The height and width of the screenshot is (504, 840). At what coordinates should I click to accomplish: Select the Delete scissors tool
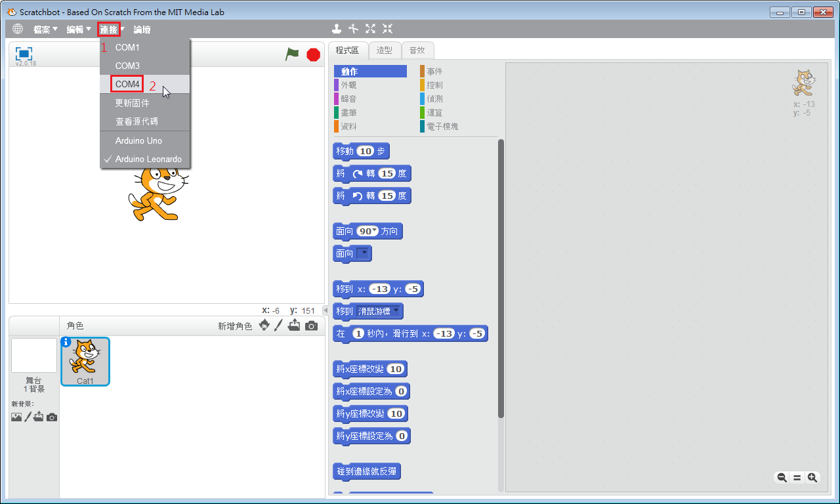click(x=354, y=28)
